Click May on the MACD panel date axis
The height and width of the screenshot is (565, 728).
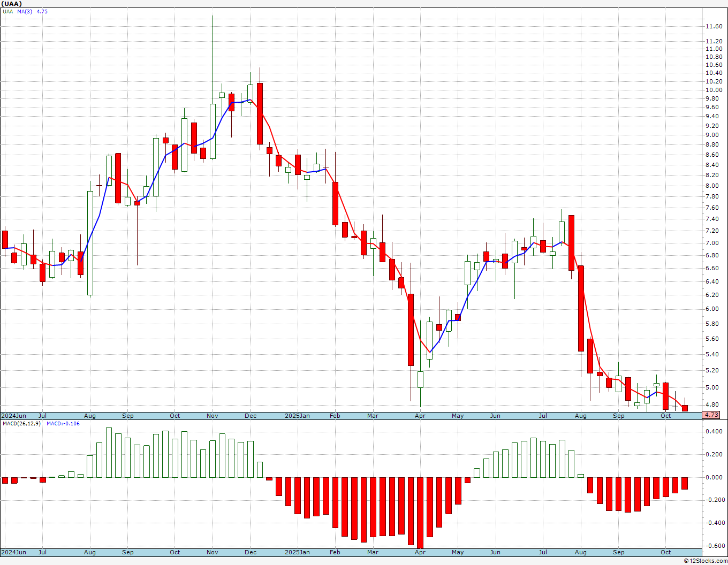point(458,552)
